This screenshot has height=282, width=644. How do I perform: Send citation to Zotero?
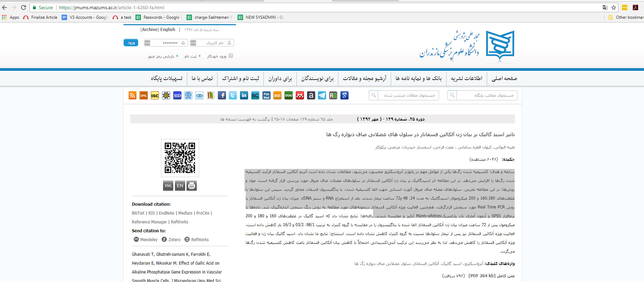[171, 240]
